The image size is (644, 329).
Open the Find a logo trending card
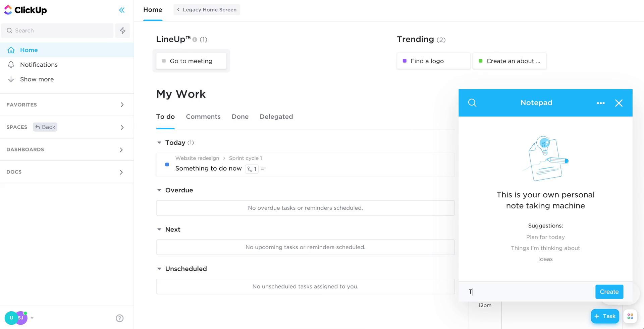[x=433, y=61]
